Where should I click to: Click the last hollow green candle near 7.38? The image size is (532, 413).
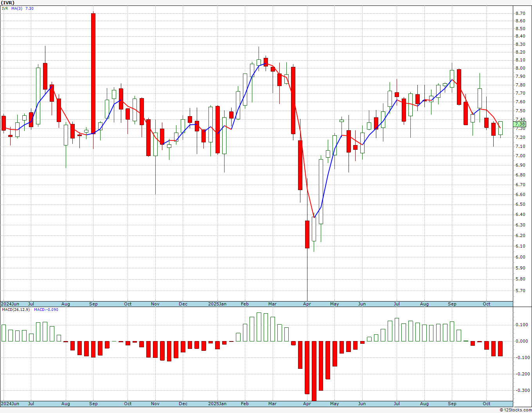[x=500, y=128]
